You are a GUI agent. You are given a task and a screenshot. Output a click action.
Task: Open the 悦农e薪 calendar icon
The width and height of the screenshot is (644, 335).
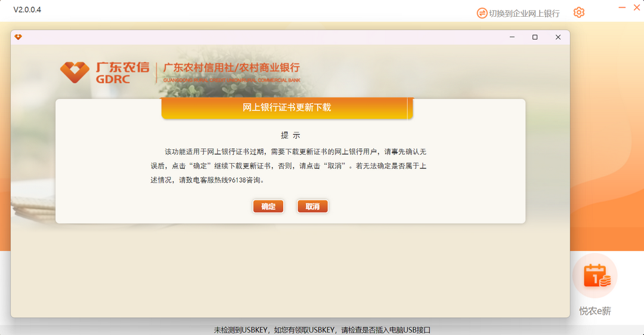[x=595, y=276]
